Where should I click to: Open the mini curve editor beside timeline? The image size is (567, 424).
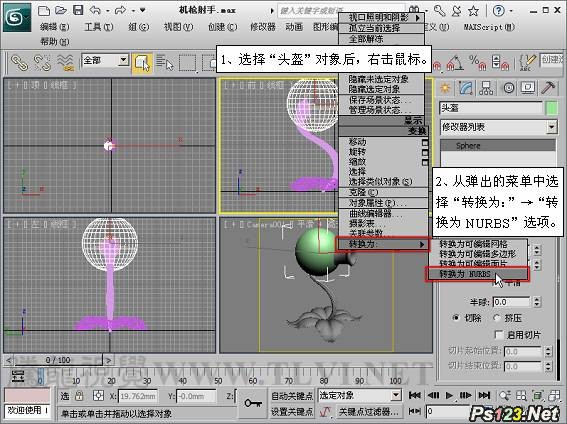pyautogui.click(x=18, y=376)
